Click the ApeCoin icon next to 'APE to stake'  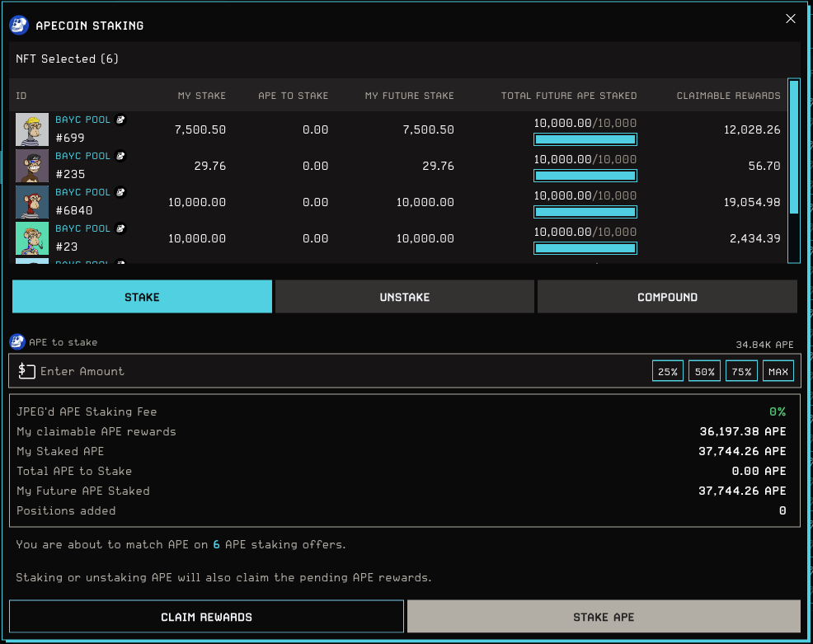point(17,342)
